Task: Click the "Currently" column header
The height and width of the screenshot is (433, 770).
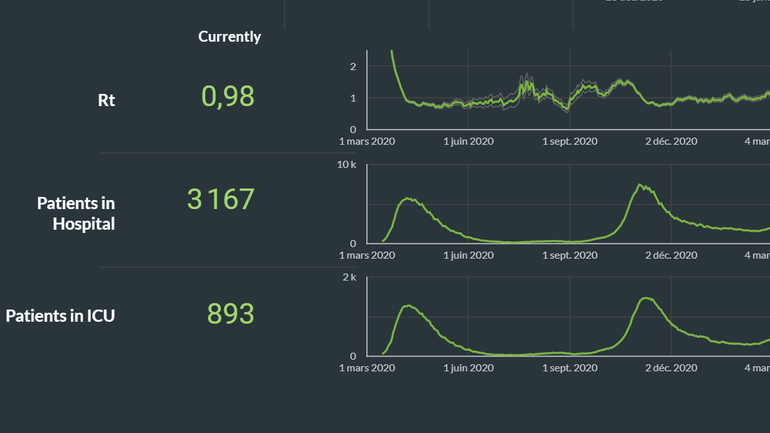Action: tap(229, 36)
